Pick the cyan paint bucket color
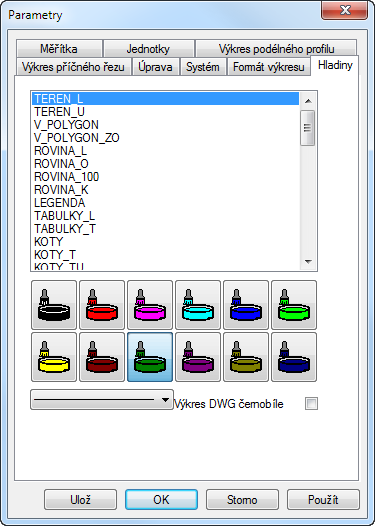Image resolution: width=375 pixels, height=526 pixels. click(x=198, y=305)
